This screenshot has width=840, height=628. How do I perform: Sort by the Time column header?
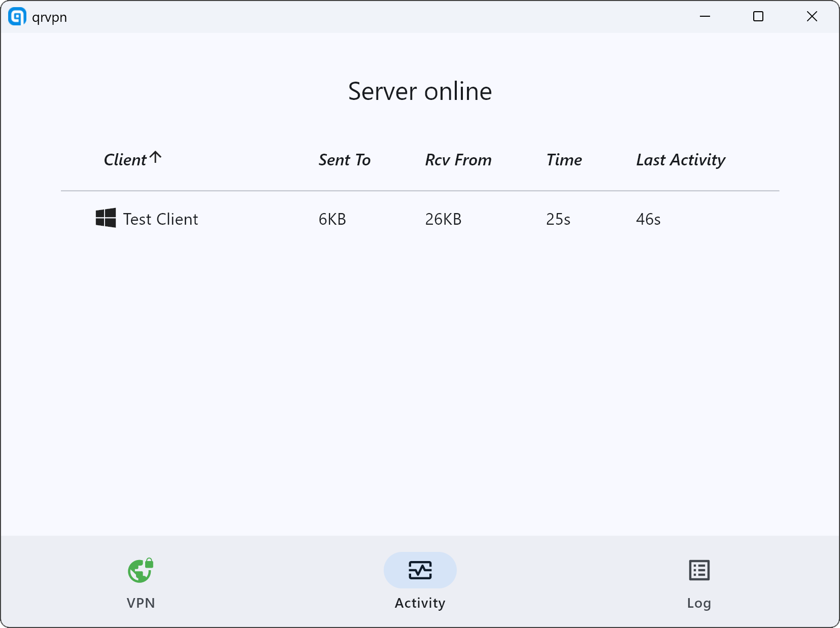pos(563,160)
